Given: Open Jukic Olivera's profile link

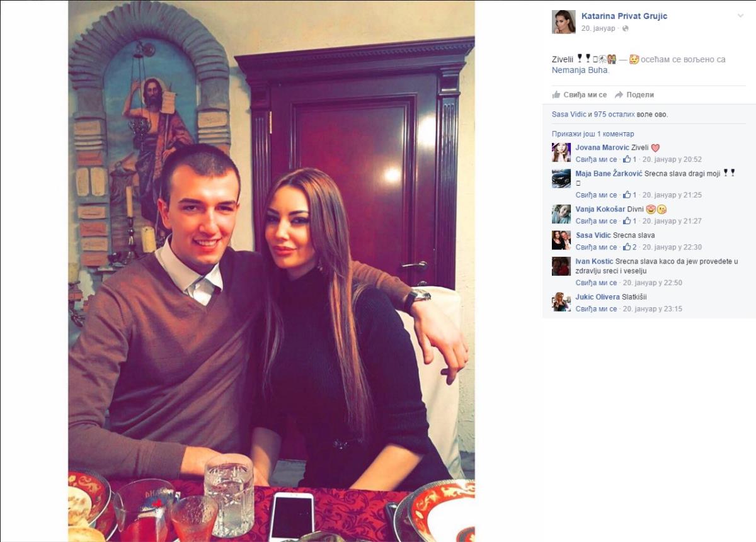Looking at the screenshot, I should pyautogui.click(x=598, y=297).
